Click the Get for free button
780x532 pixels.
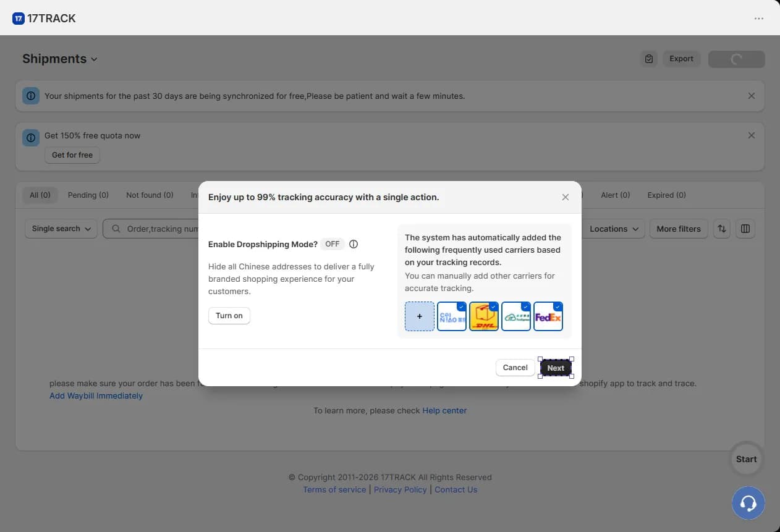(72, 155)
